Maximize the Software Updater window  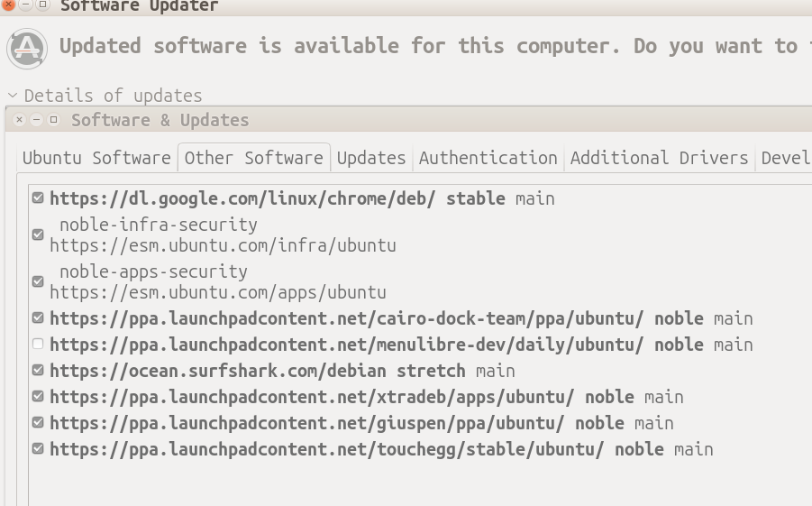click(42, 5)
